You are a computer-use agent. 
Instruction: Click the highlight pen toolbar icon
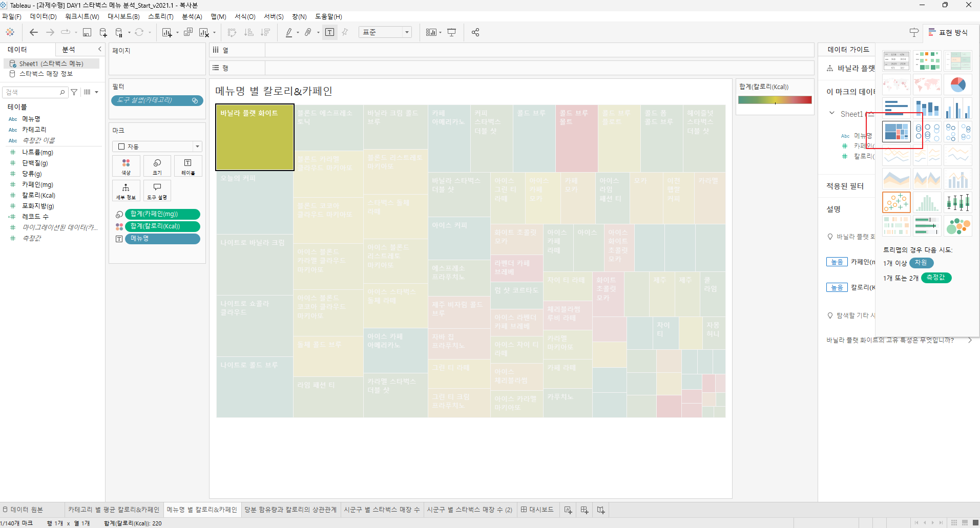click(x=289, y=32)
